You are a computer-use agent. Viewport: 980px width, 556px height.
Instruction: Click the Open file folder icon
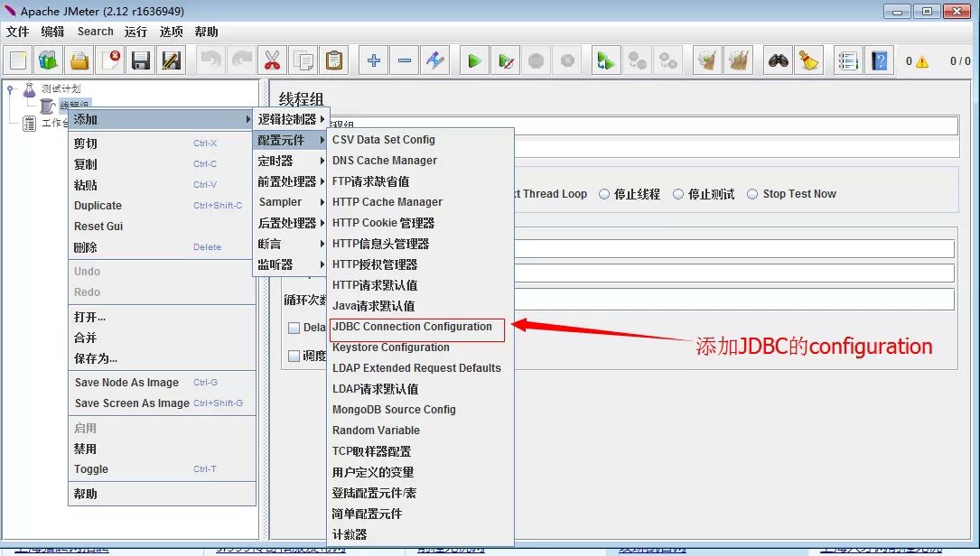(79, 60)
